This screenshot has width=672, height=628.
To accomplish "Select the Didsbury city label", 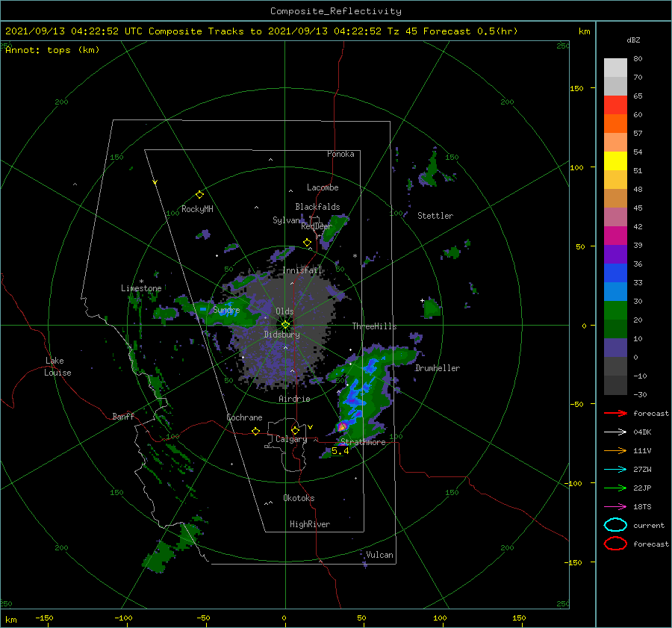I will tap(281, 335).
